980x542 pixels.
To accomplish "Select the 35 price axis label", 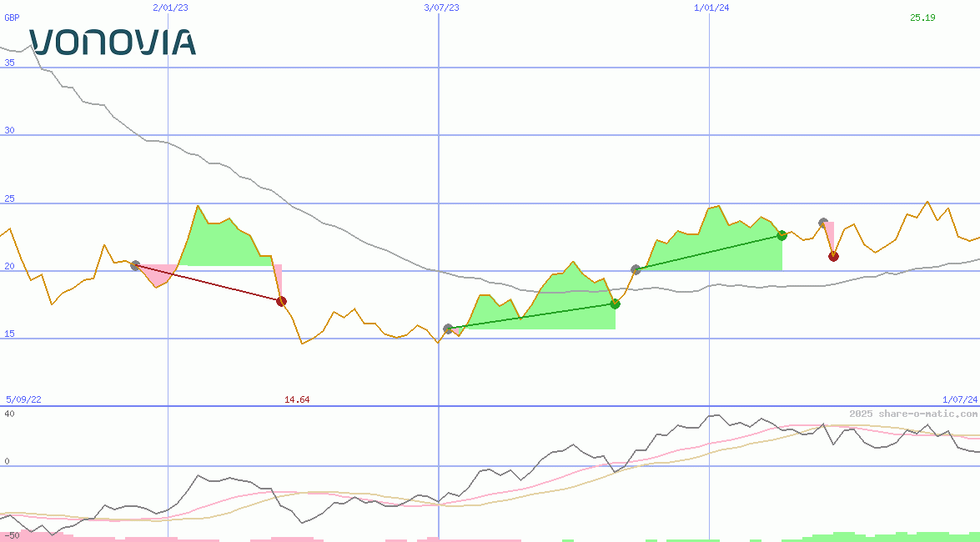I will pyautogui.click(x=9, y=63).
